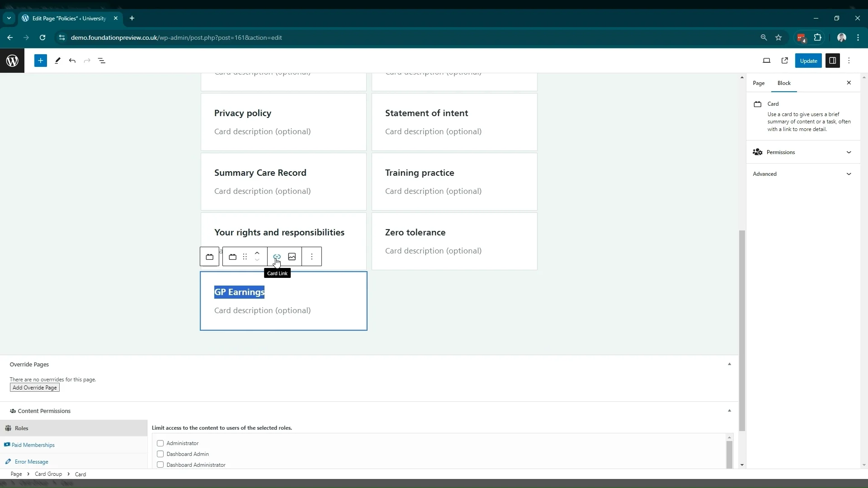
Task: Undo the last change
Action: [72, 61]
